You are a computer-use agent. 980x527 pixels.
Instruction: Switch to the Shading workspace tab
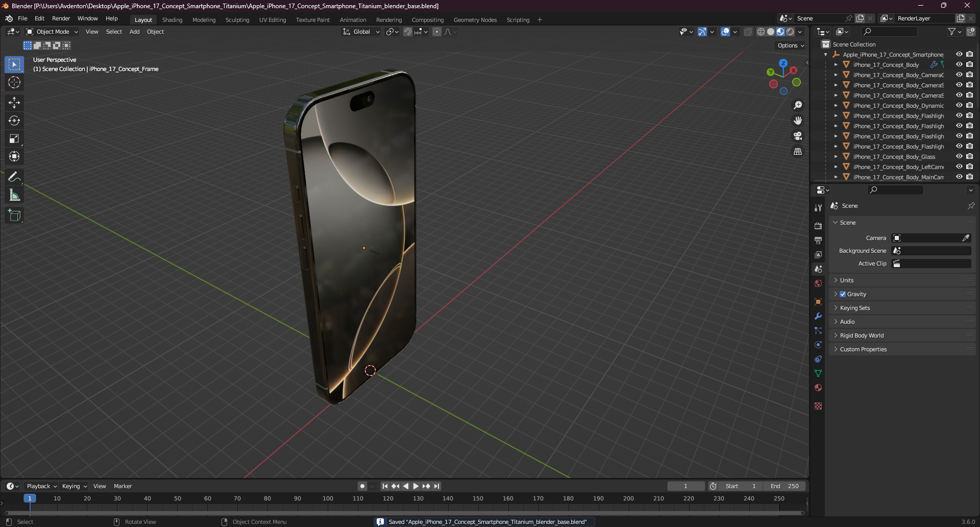(x=172, y=20)
